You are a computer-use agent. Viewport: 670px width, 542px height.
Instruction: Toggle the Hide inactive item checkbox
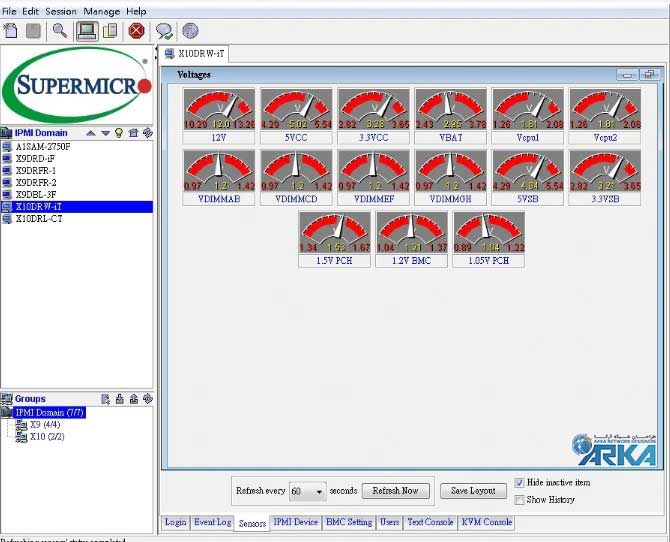tap(519, 483)
